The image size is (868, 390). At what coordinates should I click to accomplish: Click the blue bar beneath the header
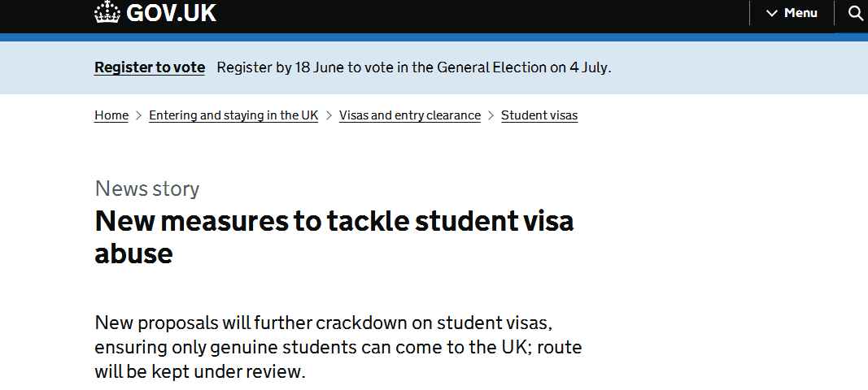click(x=434, y=37)
